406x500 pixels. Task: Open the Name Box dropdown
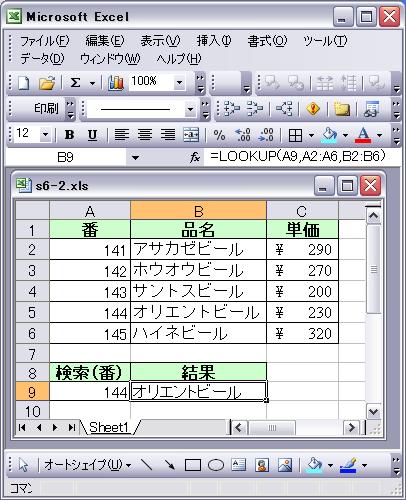click(x=135, y=157)
